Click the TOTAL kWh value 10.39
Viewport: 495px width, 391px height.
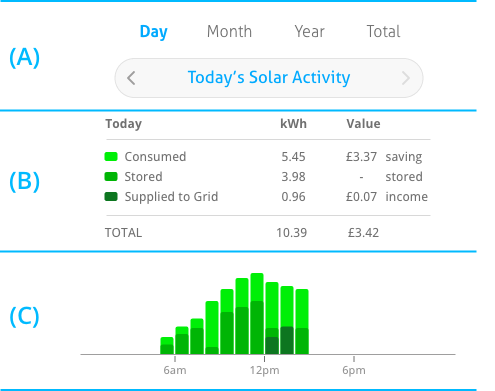point(292,233)
